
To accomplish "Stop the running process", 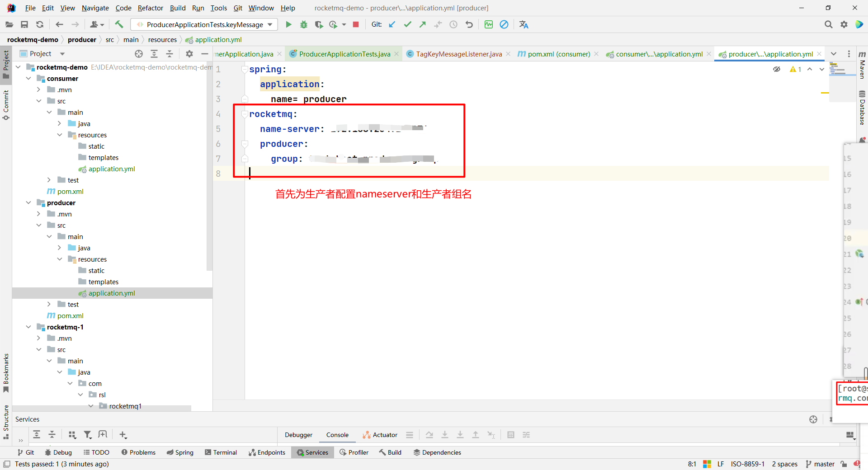I will point(356,24).
